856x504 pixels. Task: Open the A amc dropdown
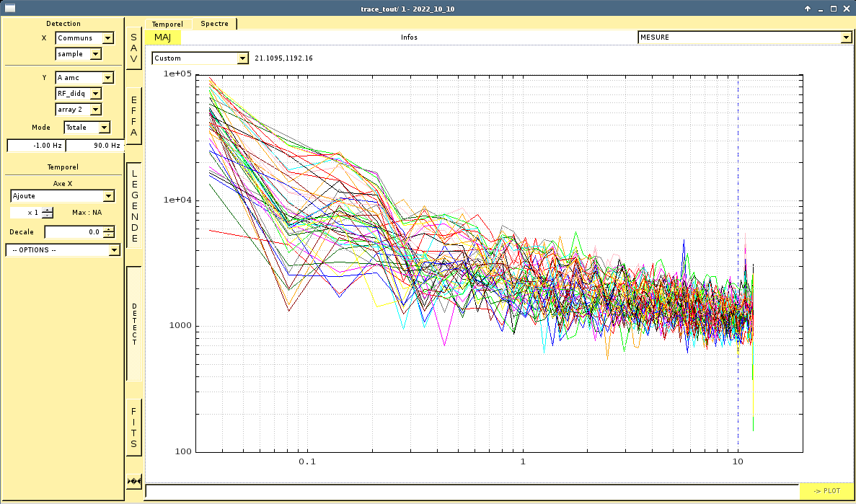[84, 78]
